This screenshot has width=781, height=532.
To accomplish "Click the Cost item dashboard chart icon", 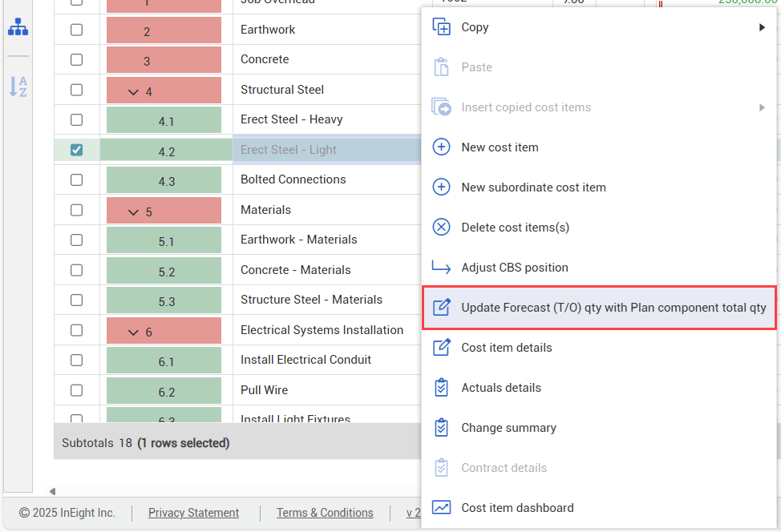I will pyautogui.click(x=441, y=508).
